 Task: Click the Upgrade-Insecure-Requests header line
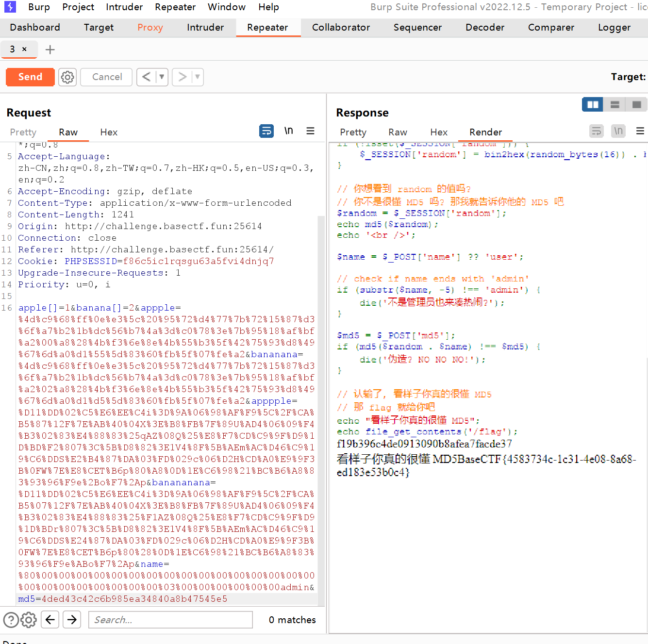point(100,273)
